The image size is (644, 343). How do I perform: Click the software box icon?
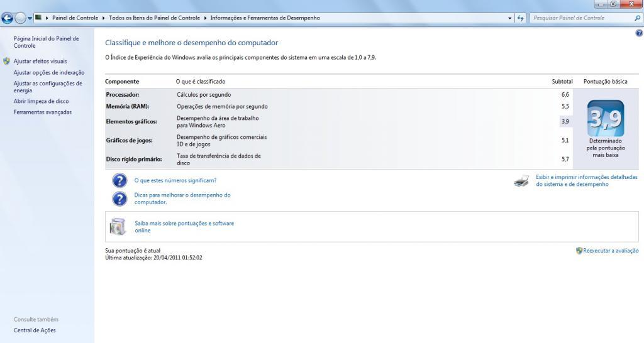[118, 227]
